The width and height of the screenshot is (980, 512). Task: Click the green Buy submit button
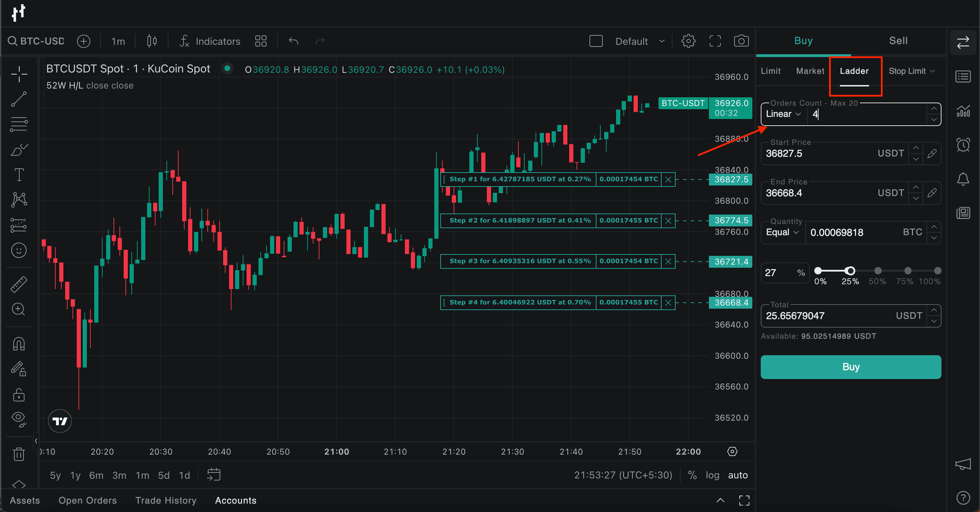[851, 367]
